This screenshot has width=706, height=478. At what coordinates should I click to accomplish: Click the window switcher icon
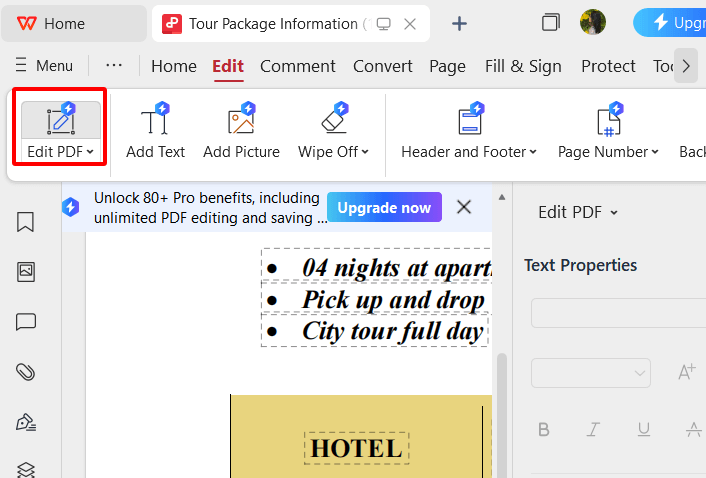click(551, 23)
